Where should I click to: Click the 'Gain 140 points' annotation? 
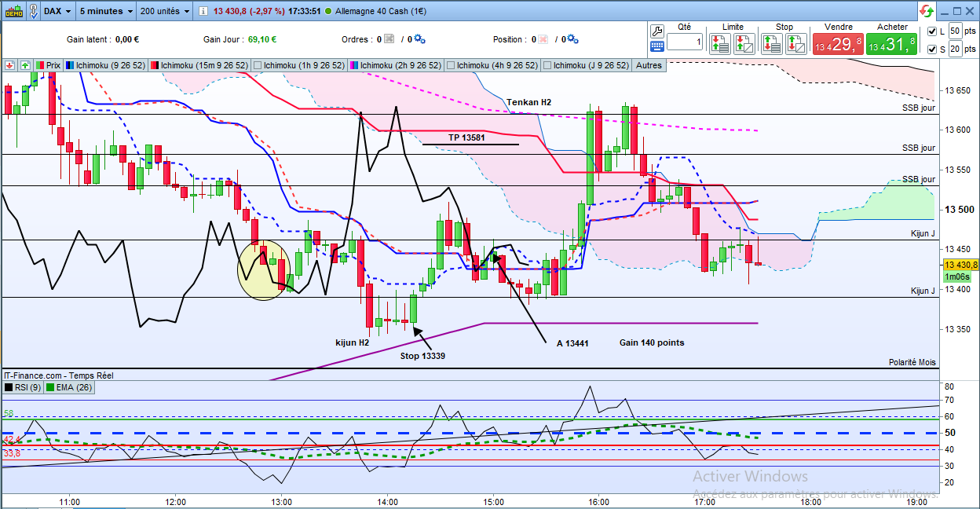(x=651, y=342)
